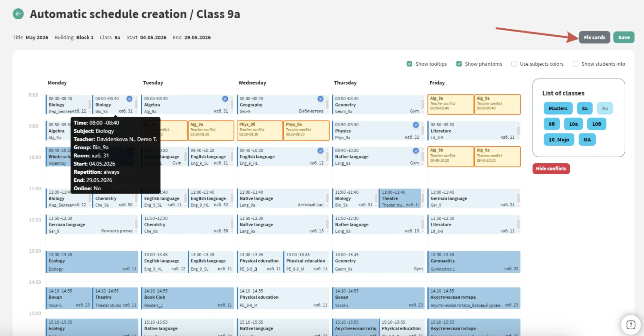Image resolution: width=644 pixels, height=336 pixels.
Task: Open Friday Alg_9a 08:00 conflict card
Action: pyautogui.click(x=497, y=104)
